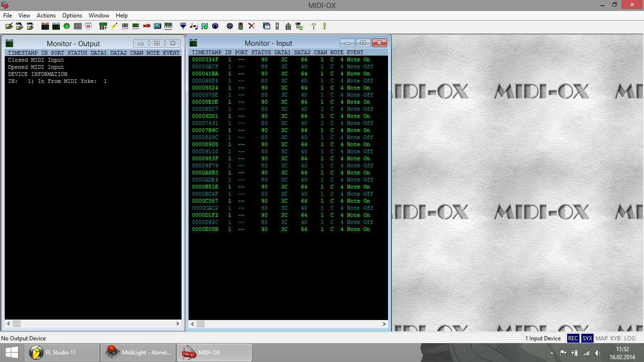Toggle the KYB status bar indicator
The height and width of the screenshot is (362, 644).
coord(615,338)
